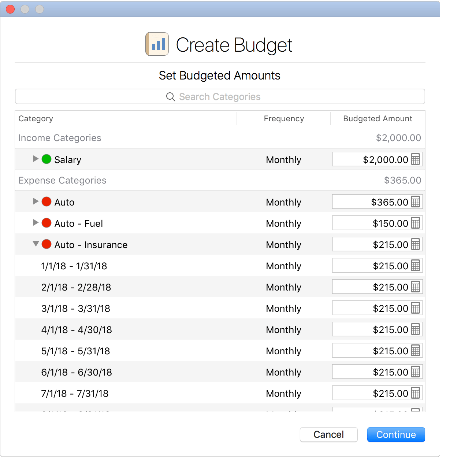Image resolution: width=476 pixels, height=458 pixels.
Task: Collapse the Auto - Insurance category
Action: point(36,244)
